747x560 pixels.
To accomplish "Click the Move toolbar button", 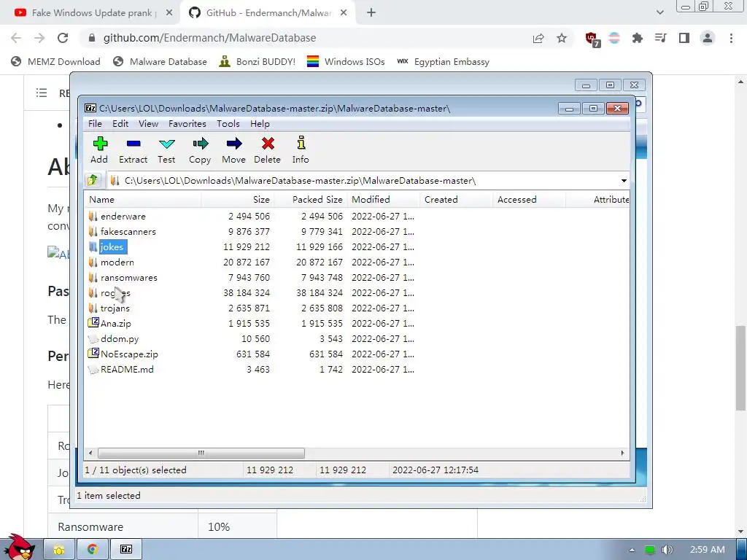I will coord(233,150).
